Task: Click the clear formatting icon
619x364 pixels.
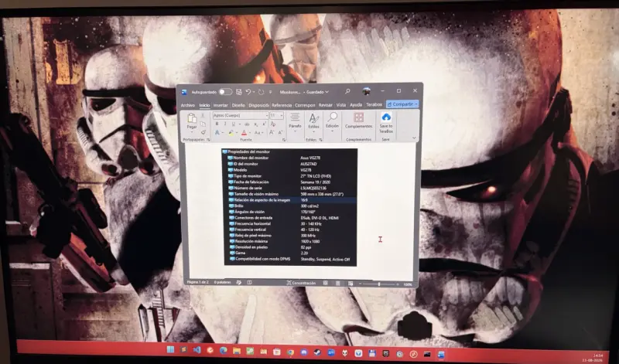Action: click(273, 124)
